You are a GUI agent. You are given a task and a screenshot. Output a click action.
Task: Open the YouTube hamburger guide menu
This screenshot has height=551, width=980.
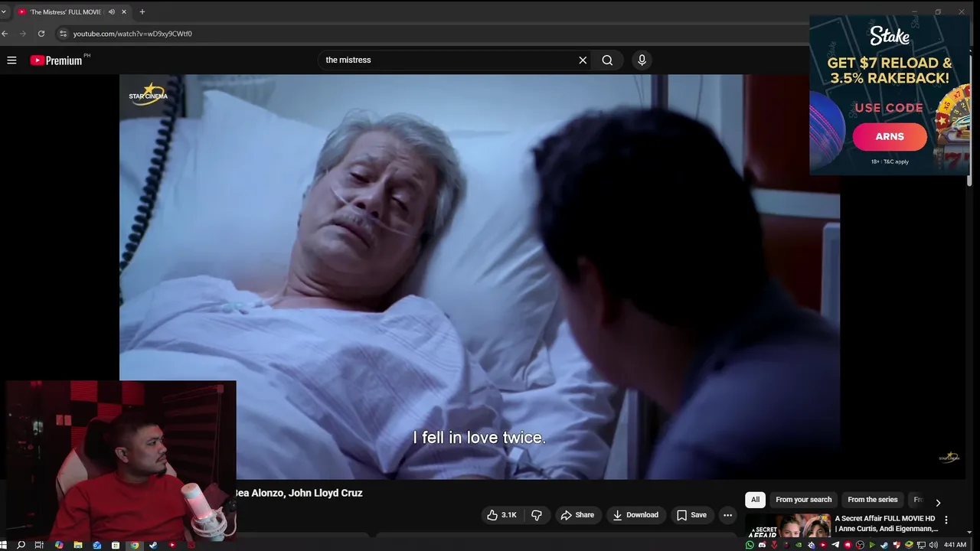point(11,60)
